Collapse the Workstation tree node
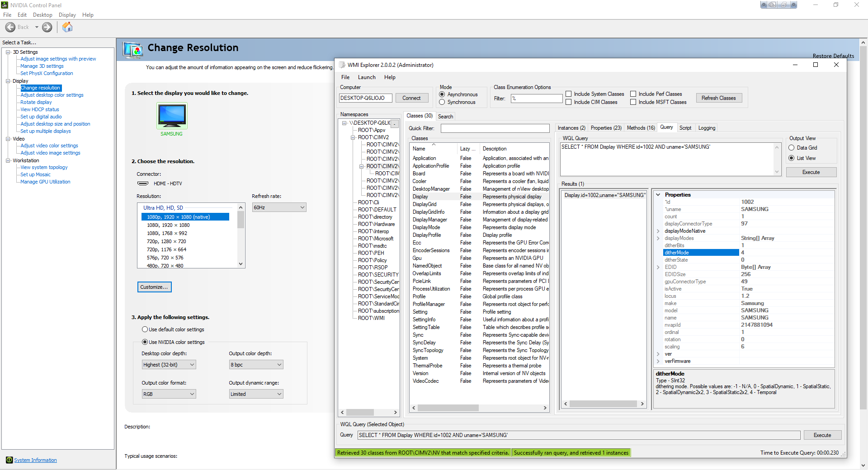868x470 pixels. coord(8,160)
